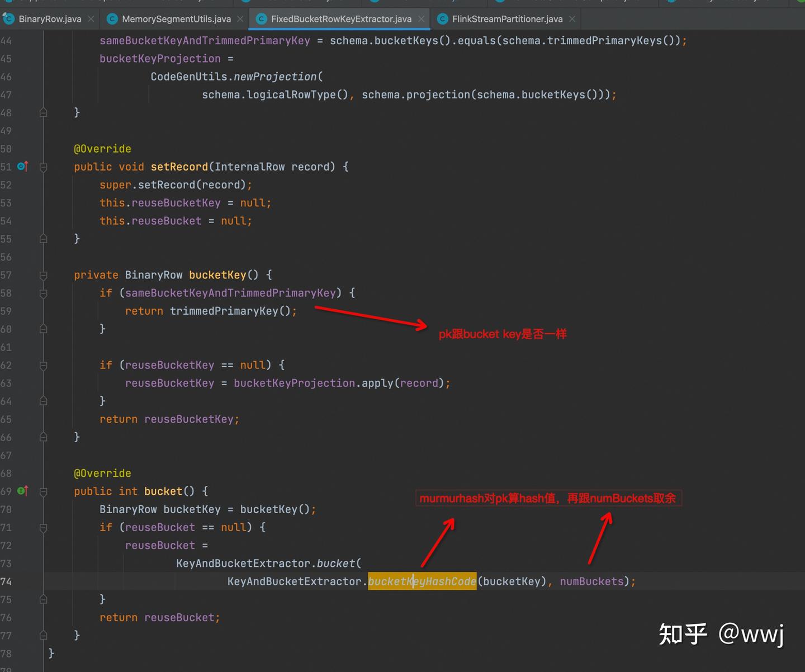Viewport: 805px width, 672px height.
Task: Collapse the reuseBucketKey null-check if block
Action: click(x=43, y=365)
